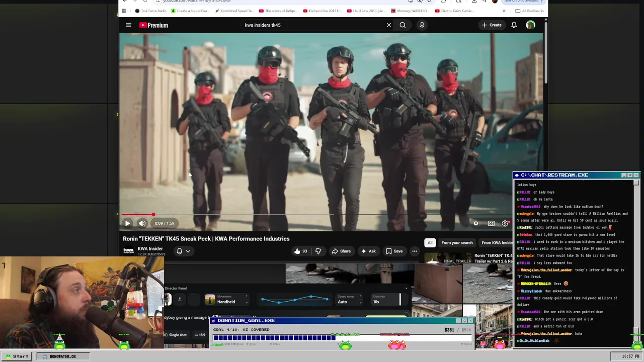Adjust the speed ramp curve
The image size is (644, 362).
point(295,300)
